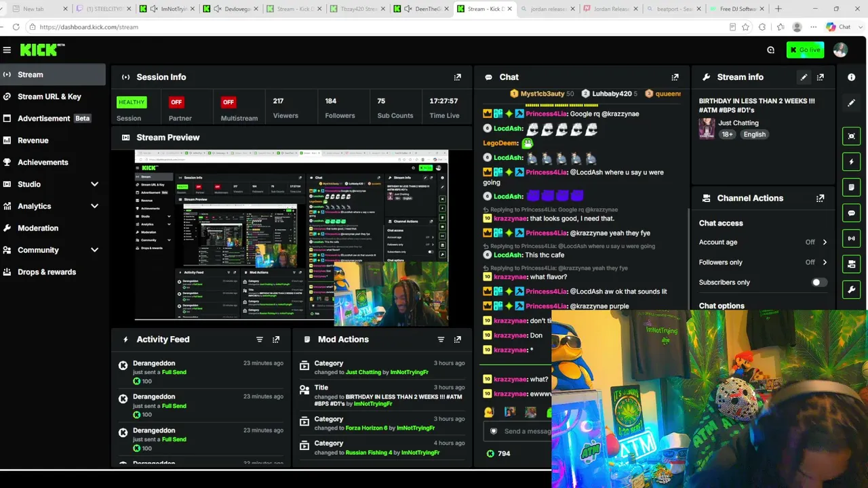Viewport: 868px width, 488px height.
Task: Pop out the Stream info panel
Action: click(821, 77)
